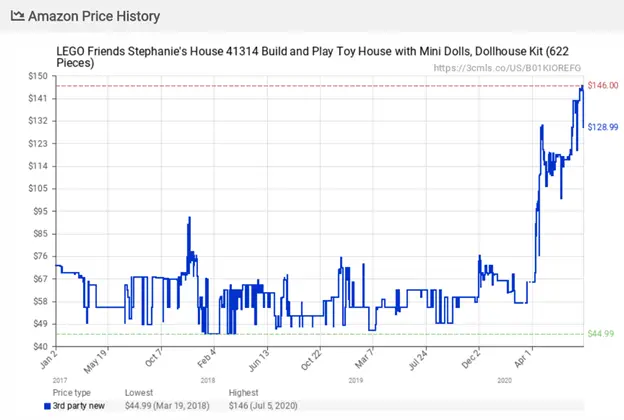Click the blue 3rd party new legend square
Screen dimensions: 624x420
click(x=47, y=406)
